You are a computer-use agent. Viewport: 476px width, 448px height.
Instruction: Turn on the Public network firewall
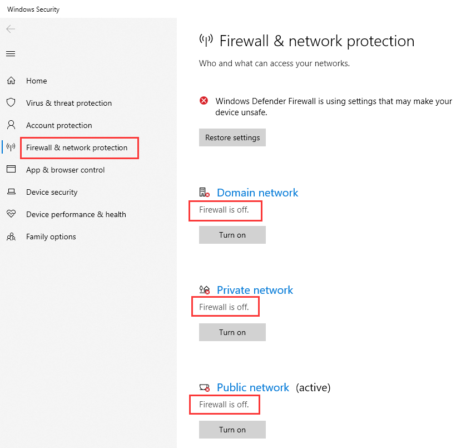click(232, 430)
